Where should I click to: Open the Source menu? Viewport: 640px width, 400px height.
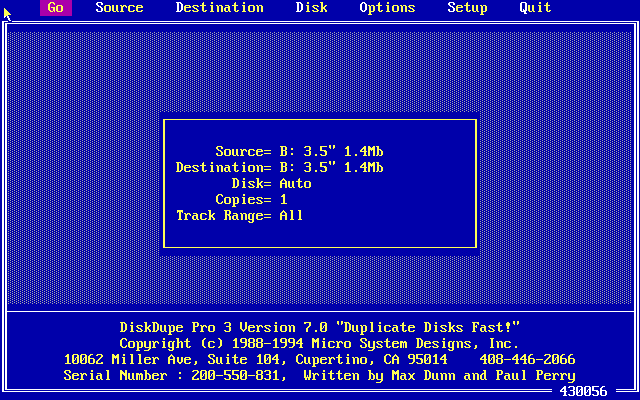[120, 8]
